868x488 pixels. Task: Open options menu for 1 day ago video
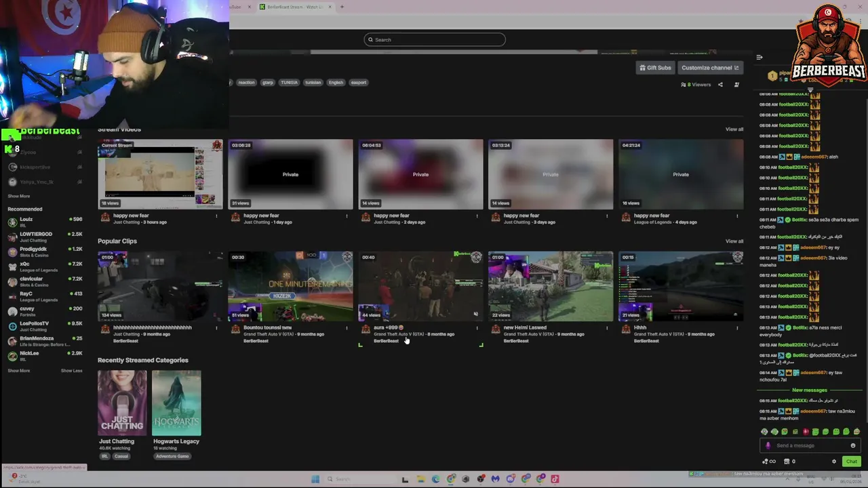click(x=347, y=216)
